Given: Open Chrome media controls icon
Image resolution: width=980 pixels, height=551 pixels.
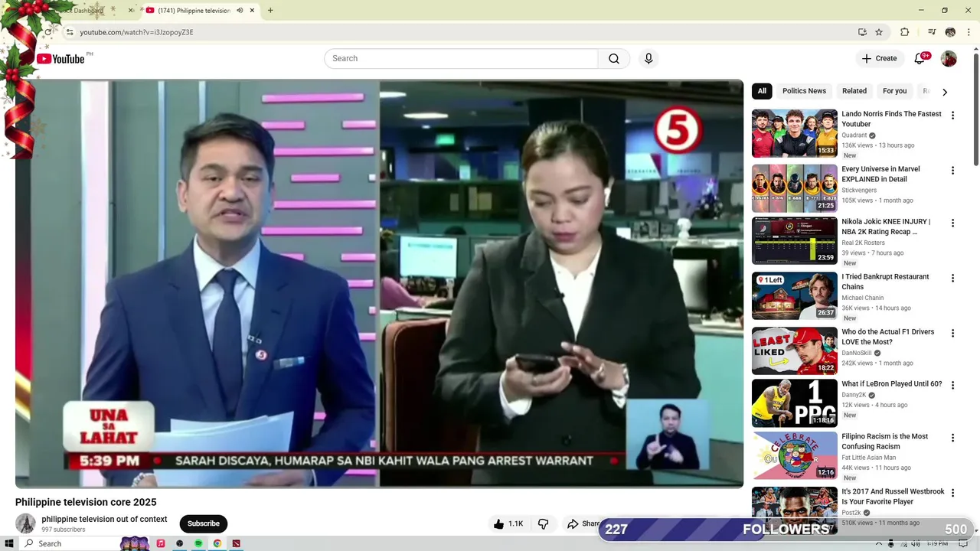Looking at the screenshot, I should pos(932,32).
